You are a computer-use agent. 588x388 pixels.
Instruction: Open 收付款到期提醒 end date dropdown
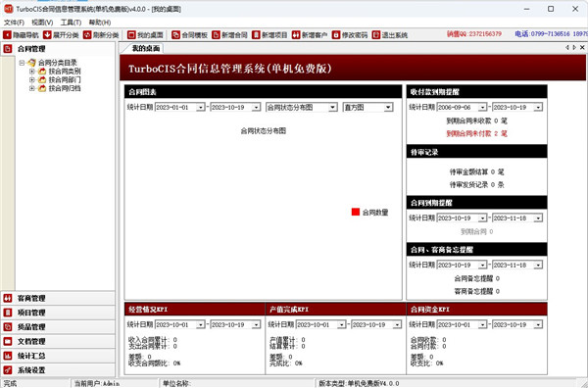click(538, 108)
